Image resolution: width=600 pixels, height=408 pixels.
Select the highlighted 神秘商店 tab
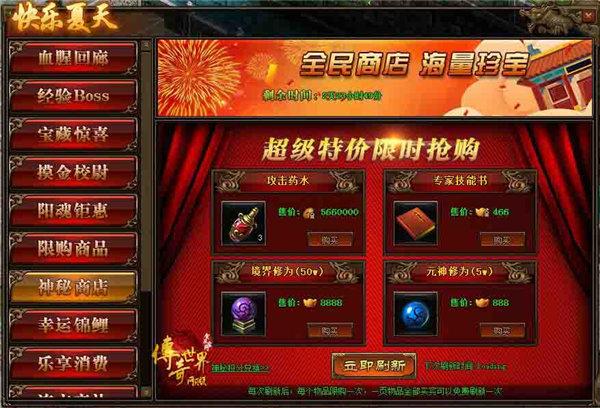point(73,287)
